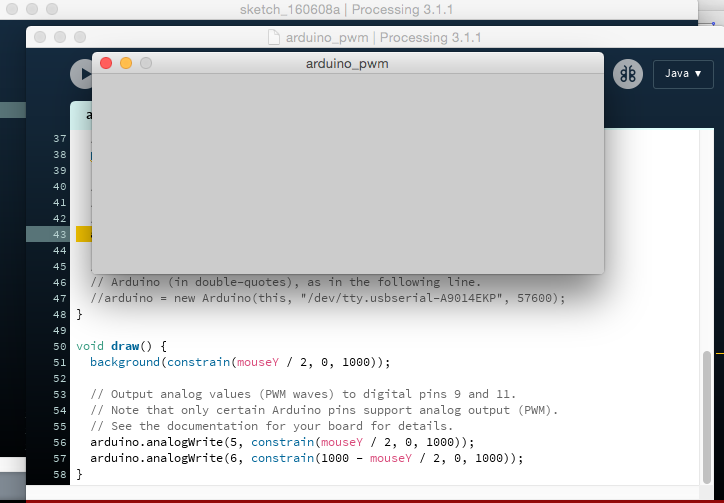The height and width of the screenshot is (503, 724).
Task: Click the Run button in arduino_pwm Processing window
Action: pos(82,74)
